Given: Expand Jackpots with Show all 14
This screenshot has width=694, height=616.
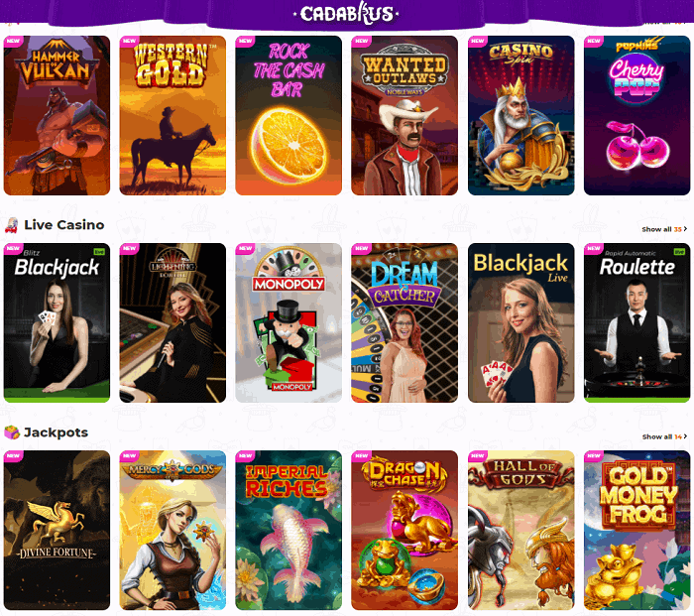Looking at the screenshot, I should tap(664, 436).
